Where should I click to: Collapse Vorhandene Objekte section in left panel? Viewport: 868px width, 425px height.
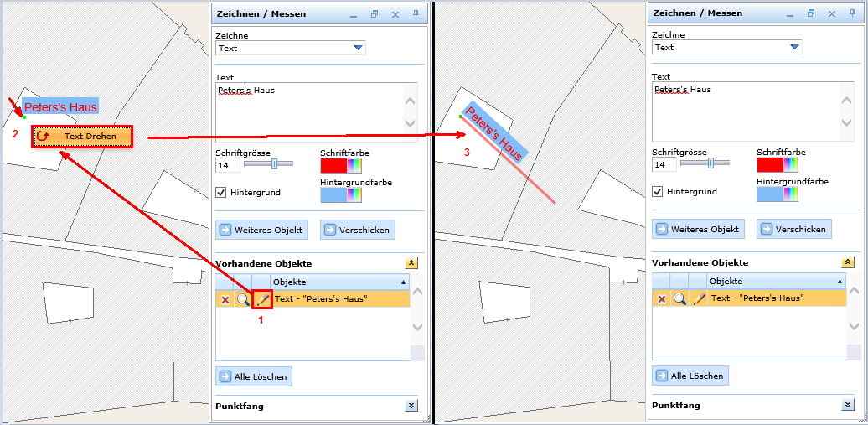(x=411, y=263)
